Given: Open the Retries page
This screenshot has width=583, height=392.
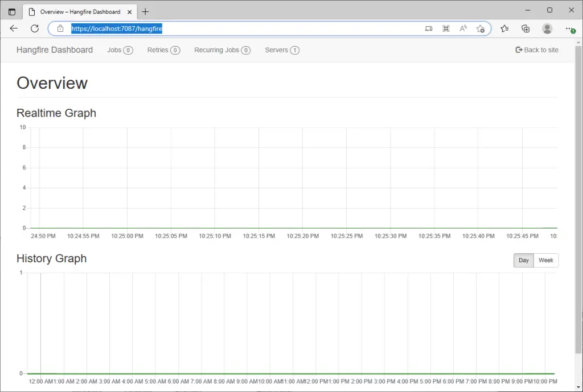Looking at the screenshot, I should (x=163, y=50).
